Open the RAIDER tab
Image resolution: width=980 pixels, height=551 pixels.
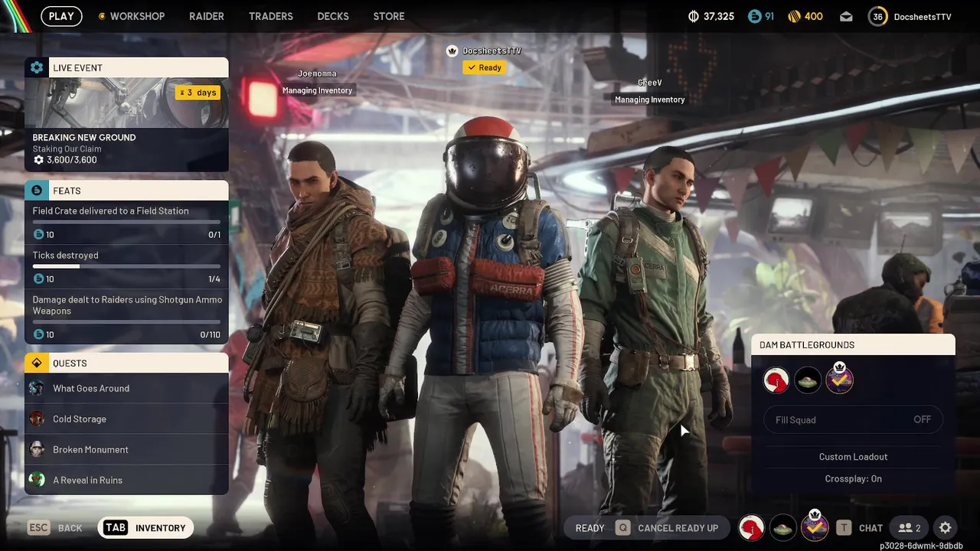click(x=207, y=16)
